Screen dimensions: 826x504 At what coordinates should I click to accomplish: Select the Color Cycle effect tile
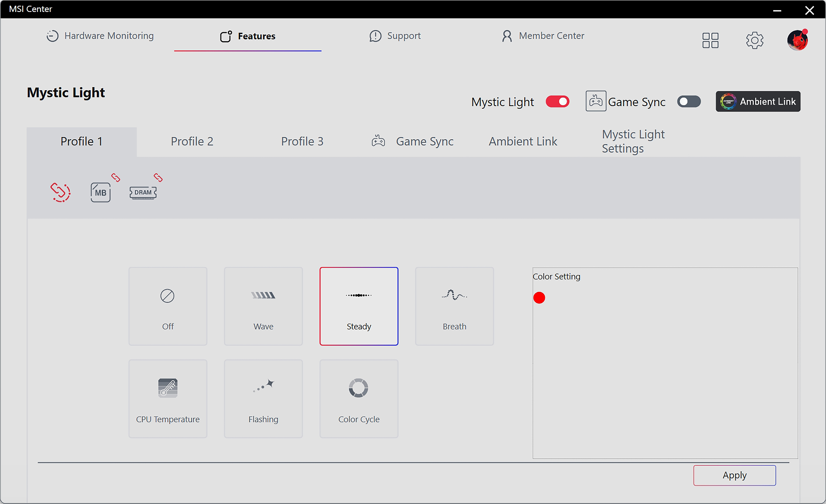pyautogui.click(x=359, y=399)
